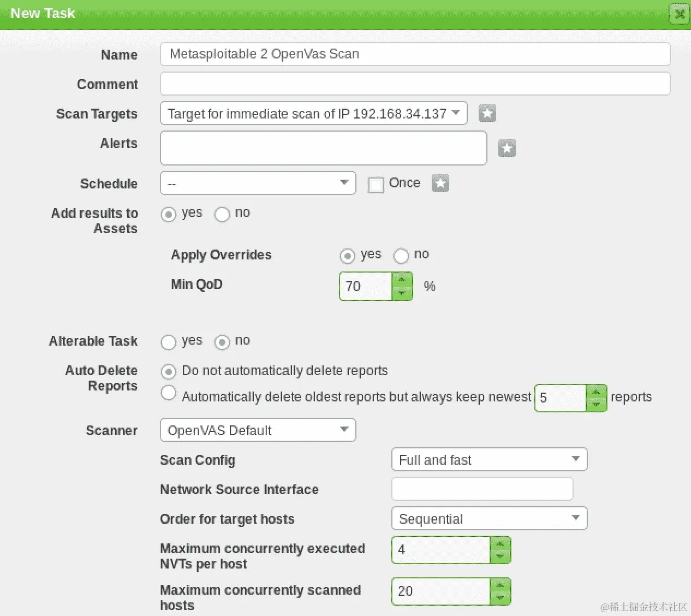Viewport: 691px width, 616px height.
Task: Decrease maximum concurrently executed NVTs per host
Action: point(501,556)
